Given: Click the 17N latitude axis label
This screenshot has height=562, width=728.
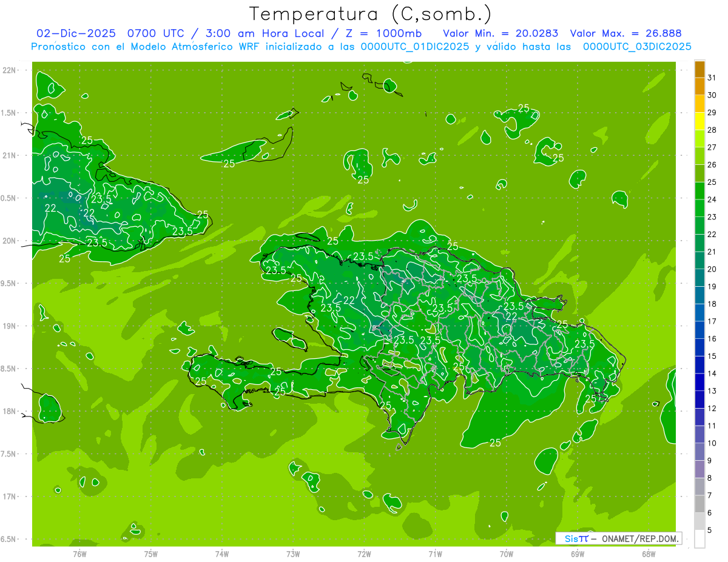Looking at the screenshot, I should (x=10, y=497).
